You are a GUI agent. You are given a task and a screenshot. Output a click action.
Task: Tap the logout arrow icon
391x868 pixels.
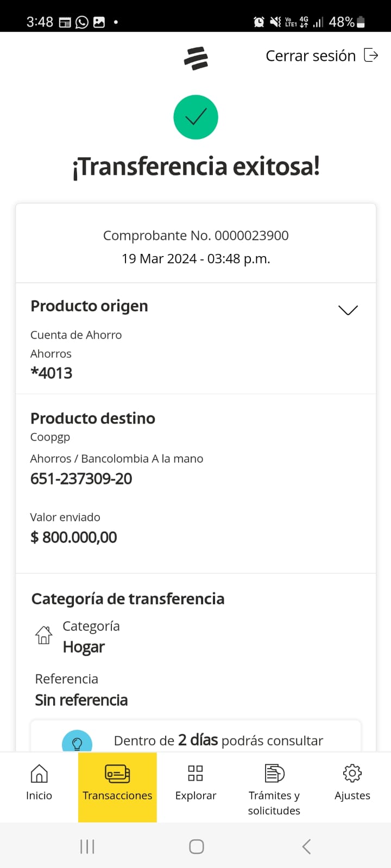(371, 55)
